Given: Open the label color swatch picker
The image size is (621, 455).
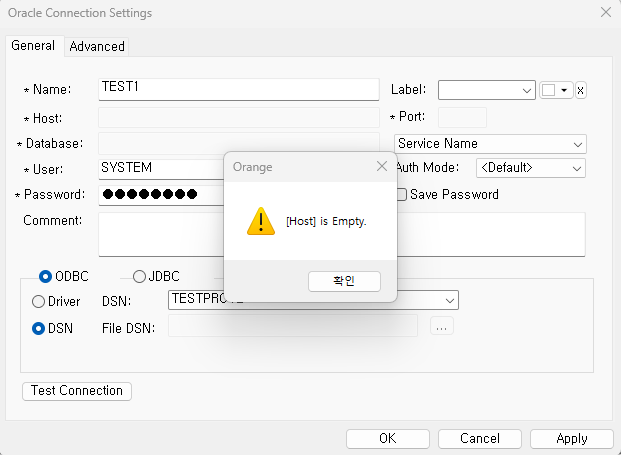Looking at the screenshot, I should click(555, 90).
